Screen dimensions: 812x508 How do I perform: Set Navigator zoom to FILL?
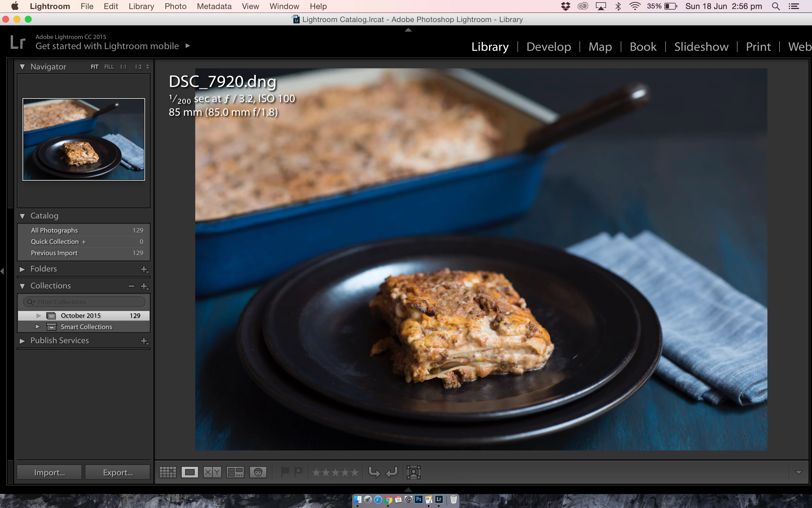pyautogui.click(x=109, y=67)
